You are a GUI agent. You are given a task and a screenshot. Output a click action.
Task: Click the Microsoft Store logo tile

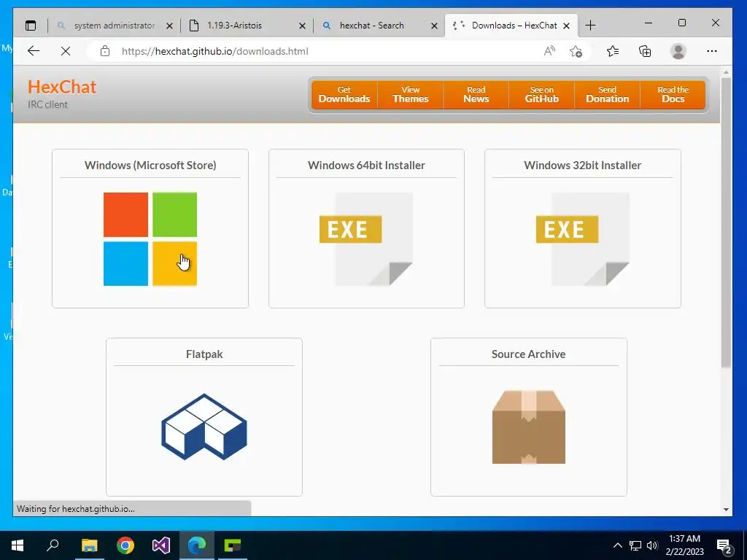[x=150, y=239]
